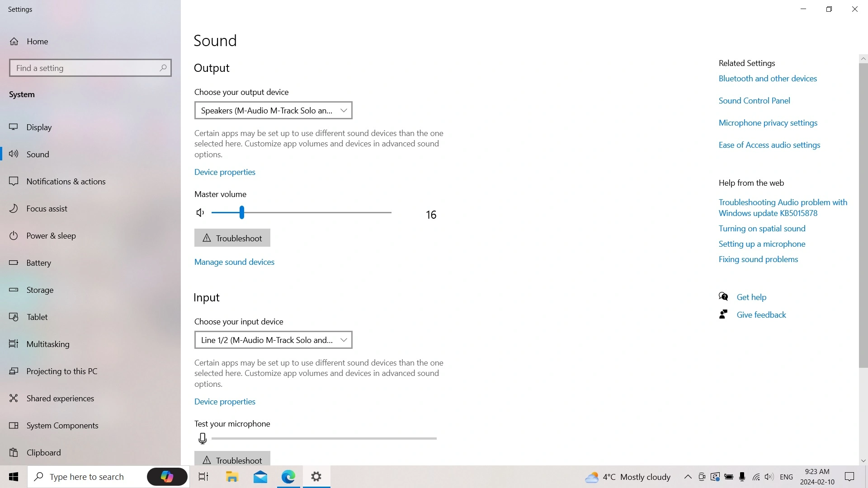Open the Manage sound devices link

[x=234, y=262]
